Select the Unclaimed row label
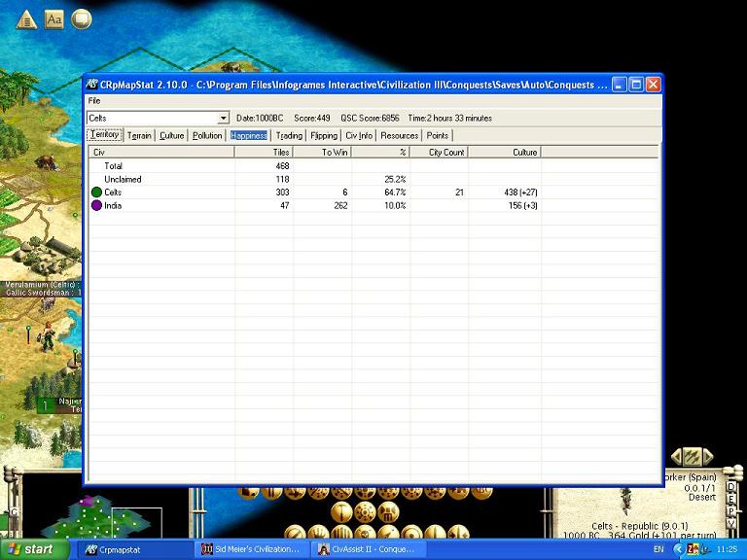Viewport: 747px width, 560px height. point(123,180)
